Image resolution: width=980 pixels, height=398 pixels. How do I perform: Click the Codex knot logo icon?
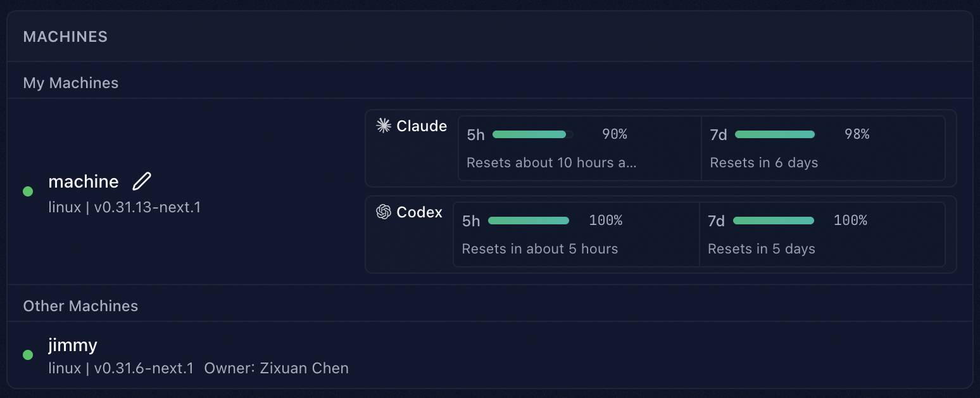tap(383, 212)
